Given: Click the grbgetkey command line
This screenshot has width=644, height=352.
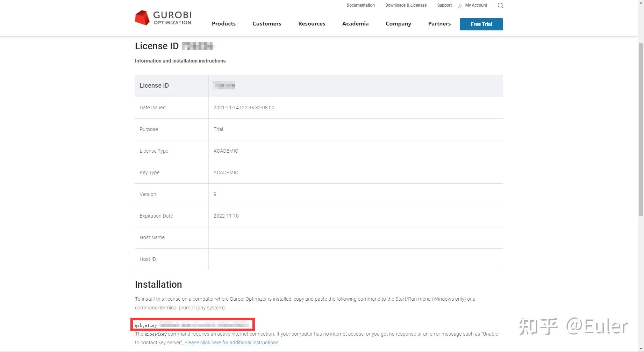Looking at the screenshot, I should click(192, 325).
